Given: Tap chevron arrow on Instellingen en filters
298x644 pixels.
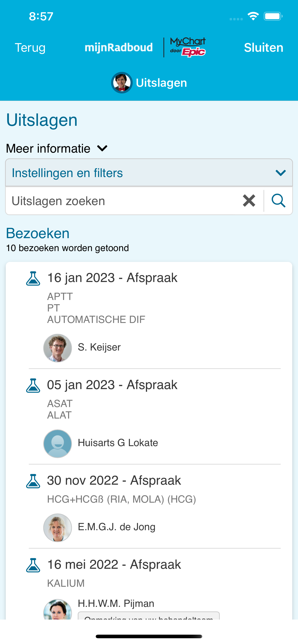Looking at the screenshot, I should pos(280,173).
